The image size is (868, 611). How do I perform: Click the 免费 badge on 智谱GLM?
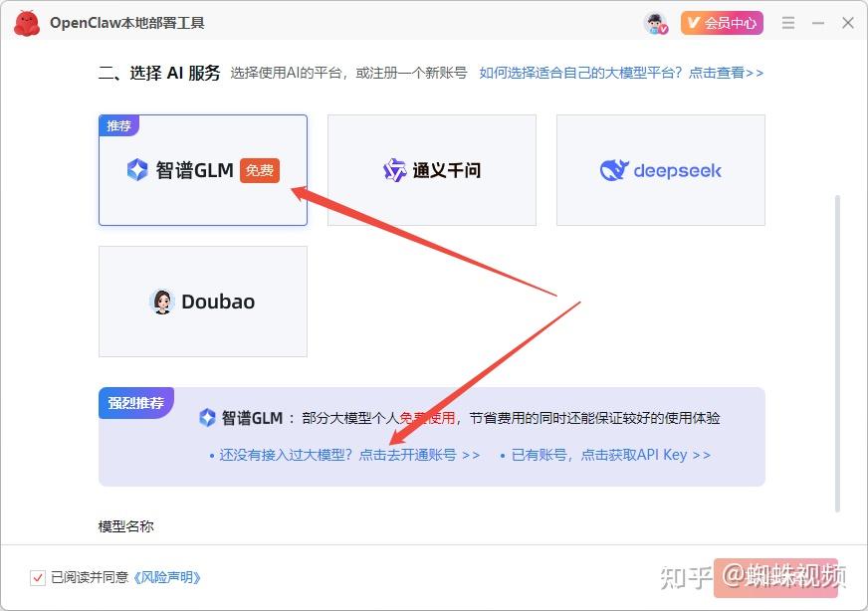tap(260, 170)
